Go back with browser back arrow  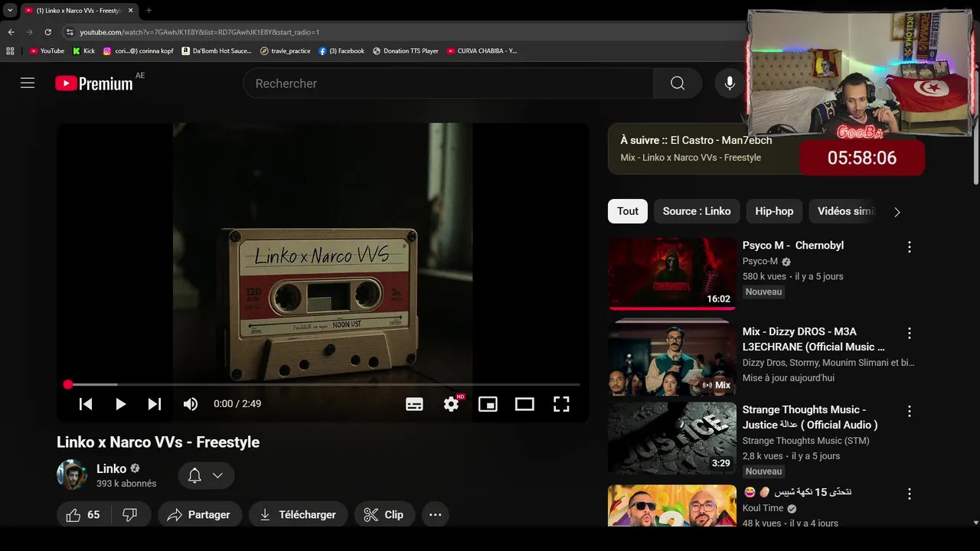point(11,32)
